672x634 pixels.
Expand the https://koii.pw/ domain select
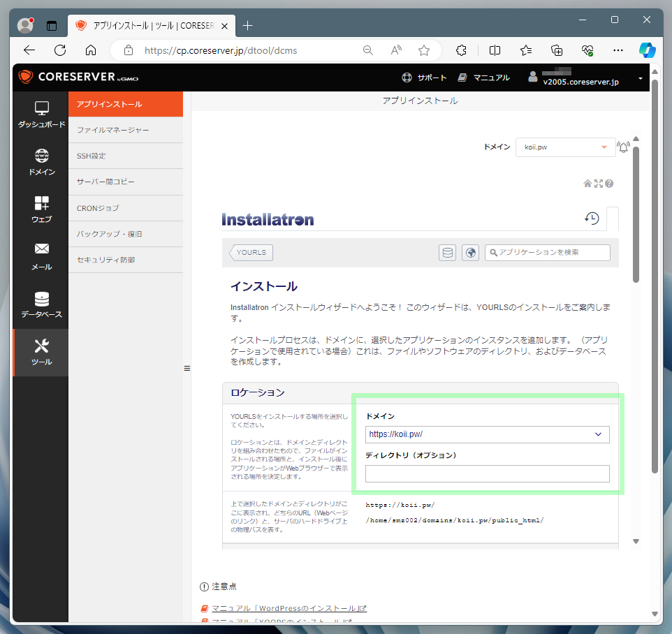pyautogui.click(x=488, y=434)
